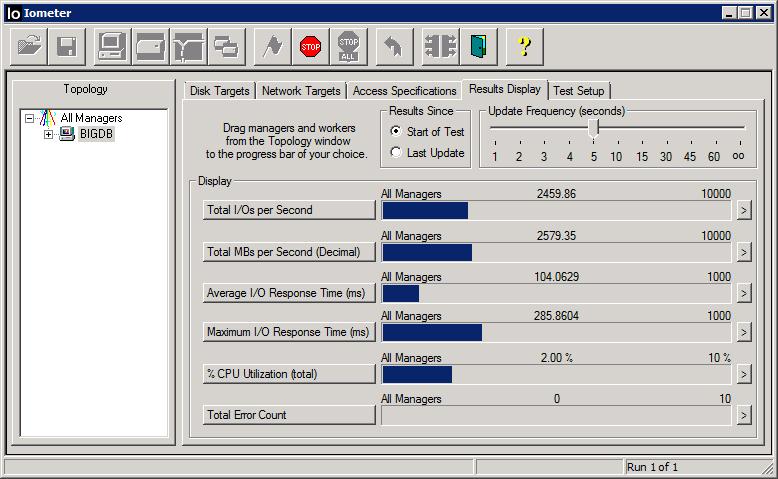Click the Average I/O Response Time progress bar
The width and height of the screenshot is (778, 479).
[556, 294]
